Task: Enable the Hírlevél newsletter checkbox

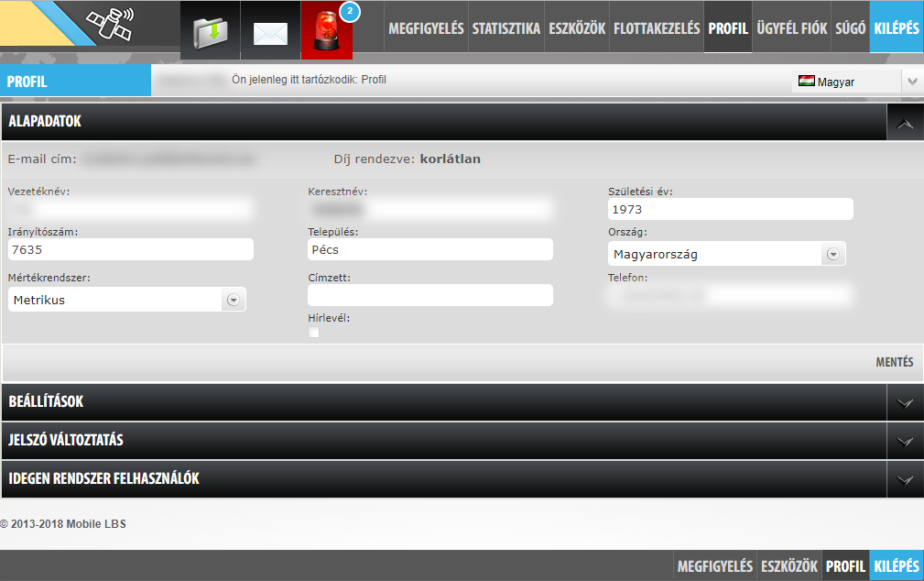Action: (314, 333)
